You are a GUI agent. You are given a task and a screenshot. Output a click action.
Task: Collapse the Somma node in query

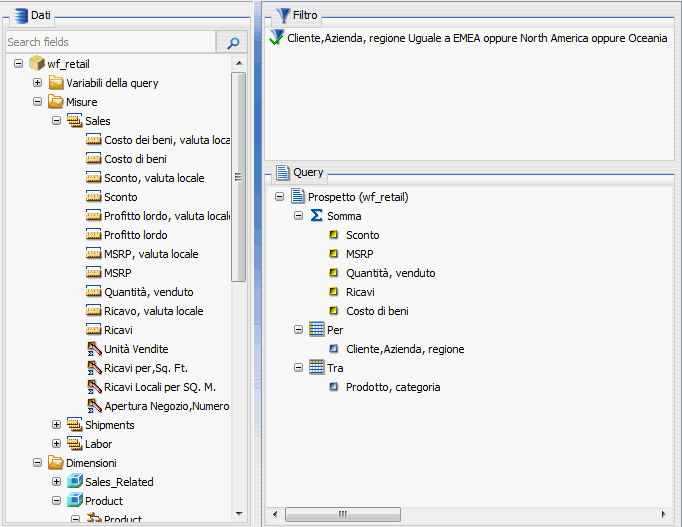tap(298, 216)
